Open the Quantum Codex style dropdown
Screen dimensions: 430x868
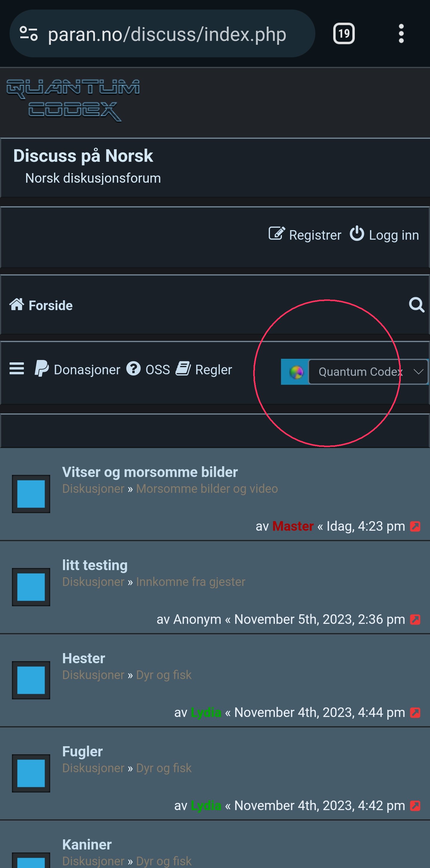point(368,372)
